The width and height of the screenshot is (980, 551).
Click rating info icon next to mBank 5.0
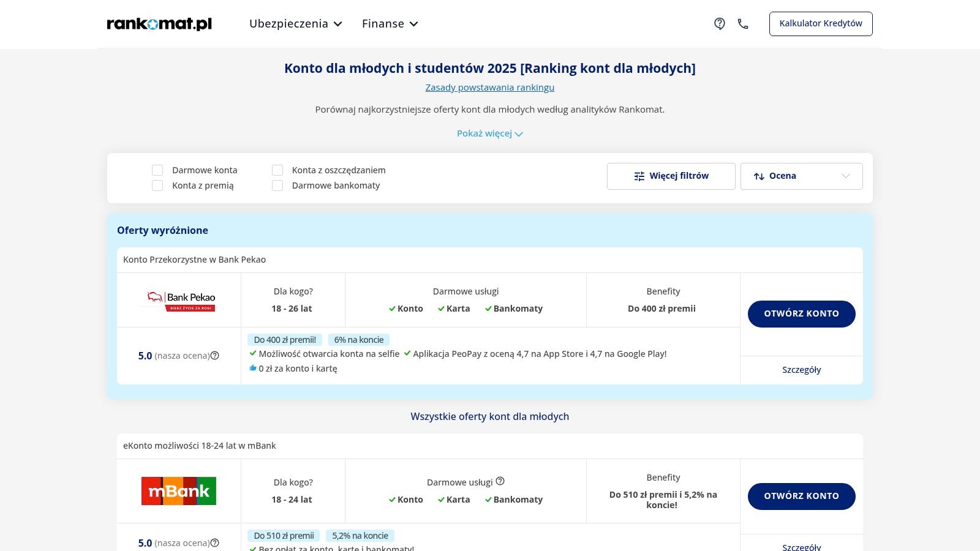pyautogui.click(x=215, y=543)
